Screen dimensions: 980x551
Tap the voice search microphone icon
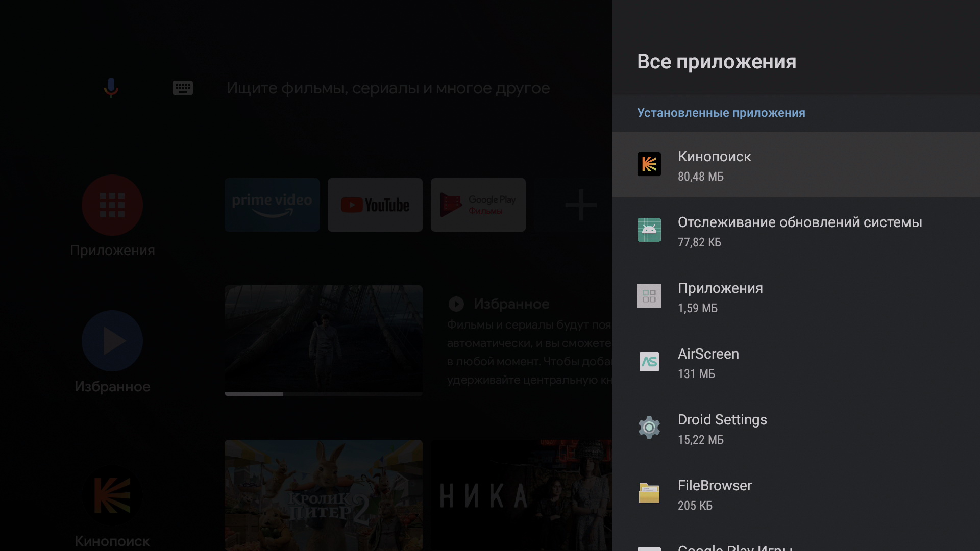[x=111, y=88]
